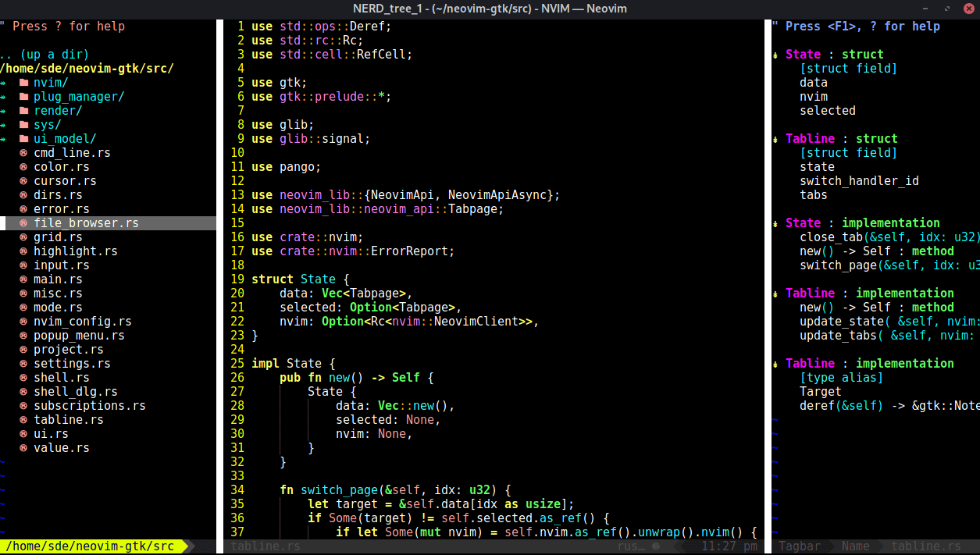Click the folder icon next to render/
The height and width of the screenshot is (555, 980).
coord(23,111)
